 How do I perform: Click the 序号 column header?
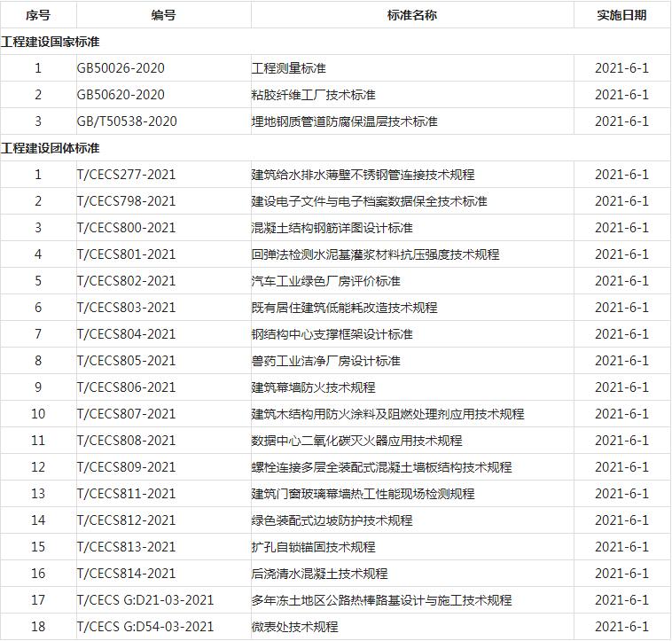pos(38,15)
